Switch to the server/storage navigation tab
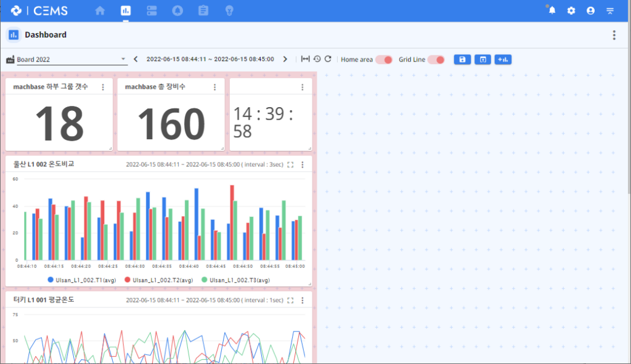 (x=152, y=10)
